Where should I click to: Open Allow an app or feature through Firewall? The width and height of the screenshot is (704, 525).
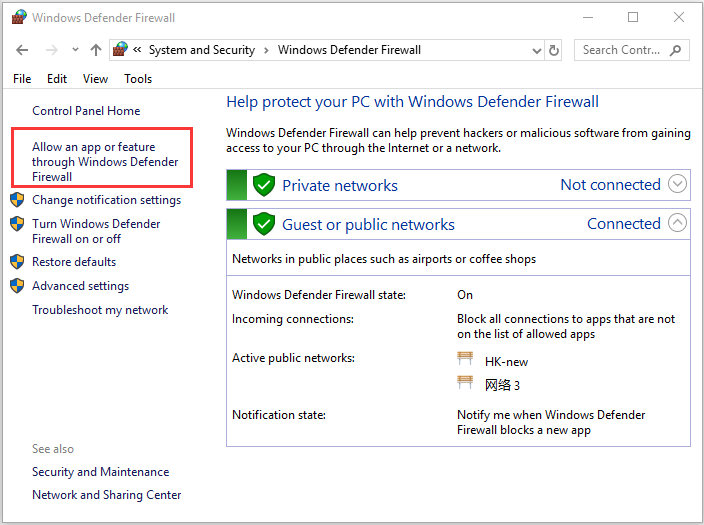(105, 162)
